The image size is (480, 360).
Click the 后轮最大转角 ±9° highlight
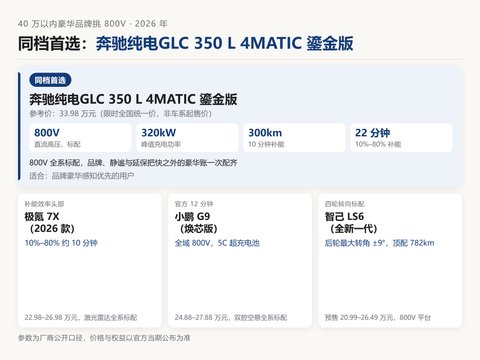380,243
